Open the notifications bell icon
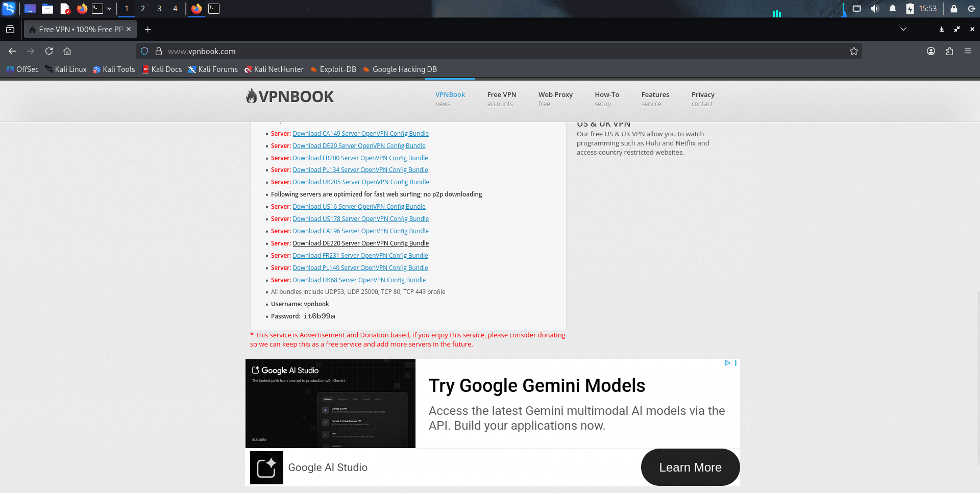980x493 pixels. (893, 9)
